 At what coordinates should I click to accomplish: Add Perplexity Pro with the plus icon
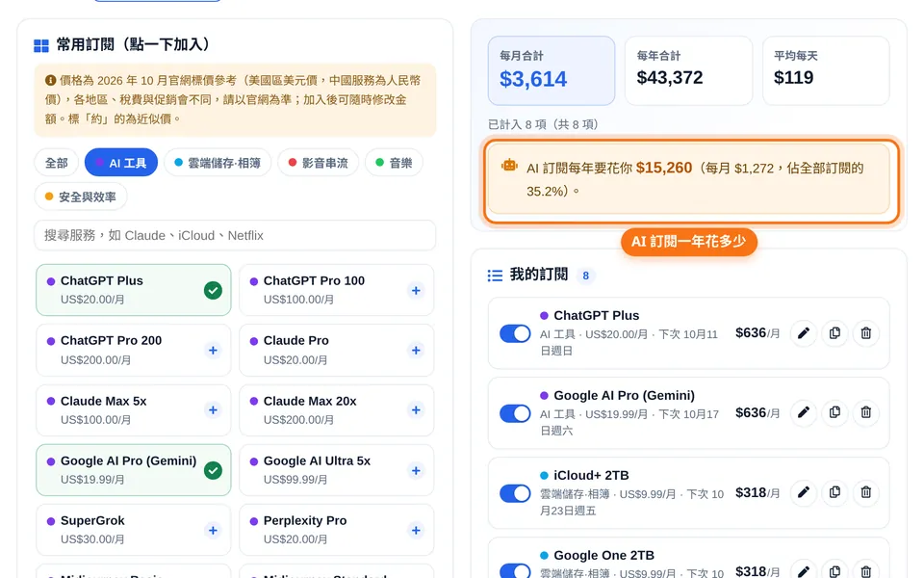416,530
